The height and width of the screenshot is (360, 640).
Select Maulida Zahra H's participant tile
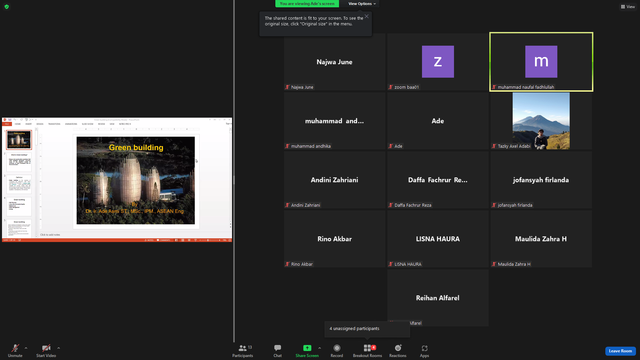click(541, 239)
